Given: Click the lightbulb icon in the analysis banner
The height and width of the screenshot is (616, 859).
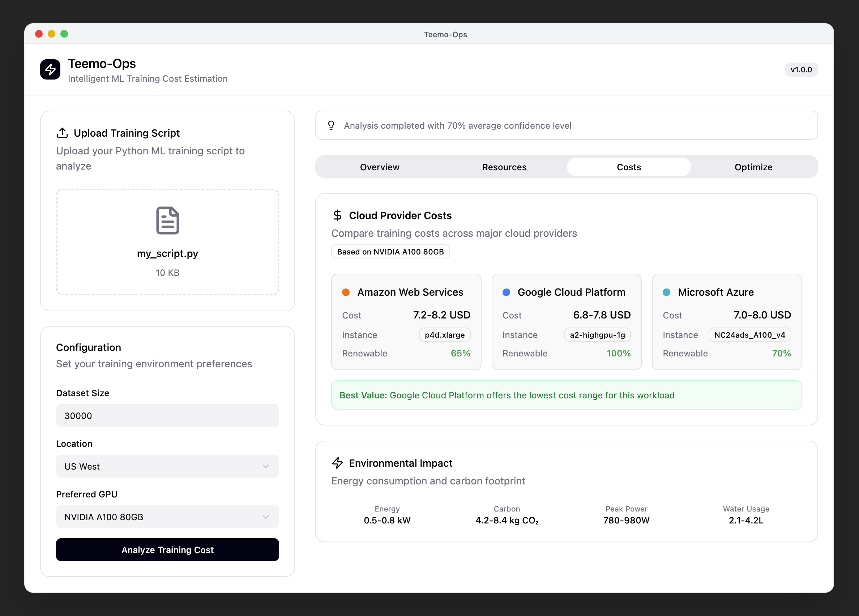Looking at the screenshot, I should click(x=331, y=125).
